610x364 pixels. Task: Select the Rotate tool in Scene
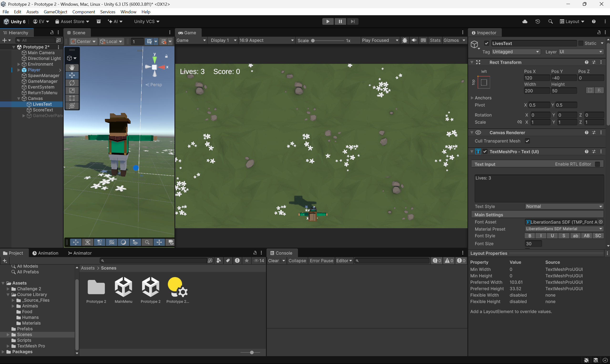[x=72, y=83]
